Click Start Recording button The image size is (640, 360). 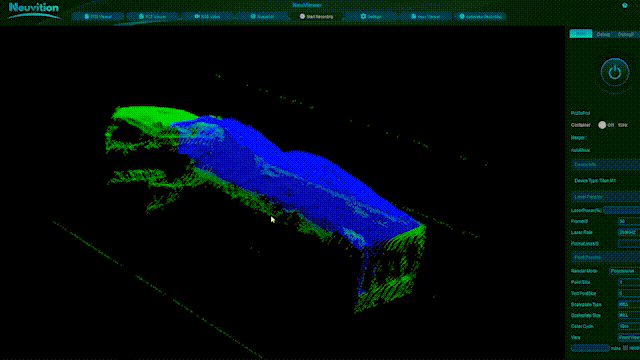click(316, 17)
